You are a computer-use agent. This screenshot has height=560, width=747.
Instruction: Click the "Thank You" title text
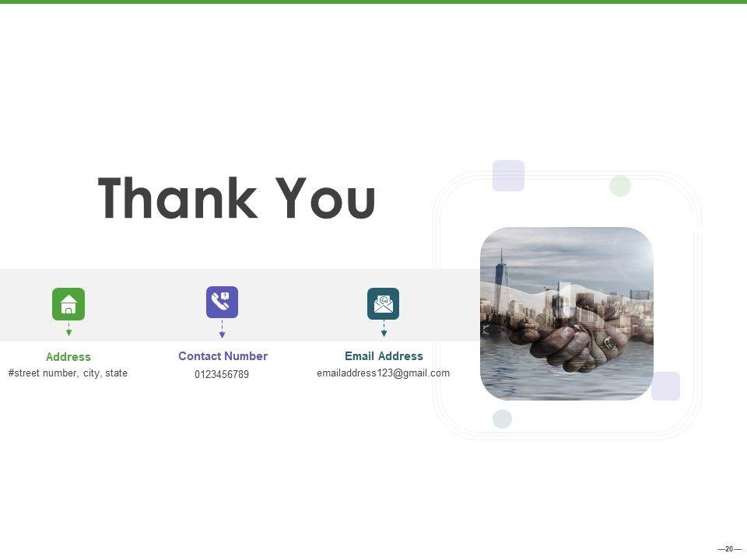pos(237,199)
